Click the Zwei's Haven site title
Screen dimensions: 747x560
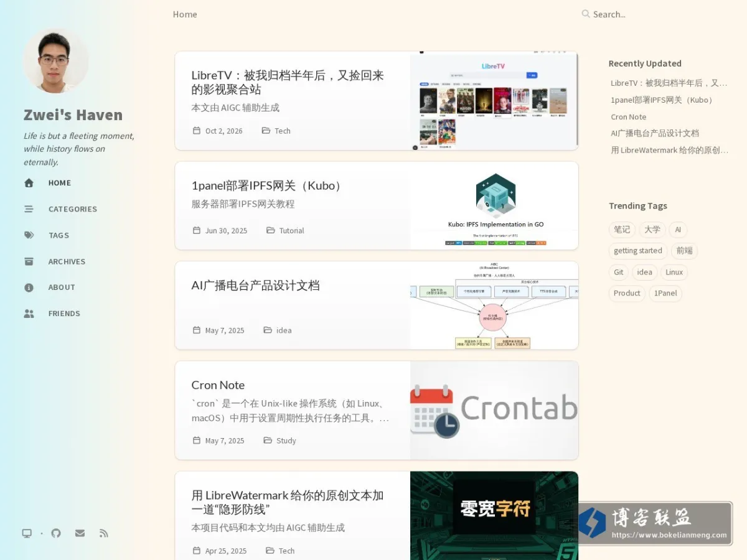pyautogui.click(x=73, y=115)
